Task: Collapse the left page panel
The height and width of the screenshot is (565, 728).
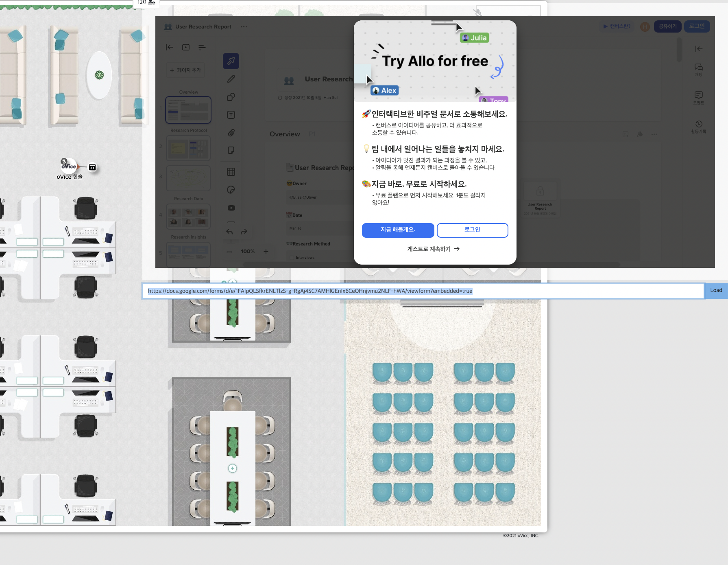Action: 170,47
